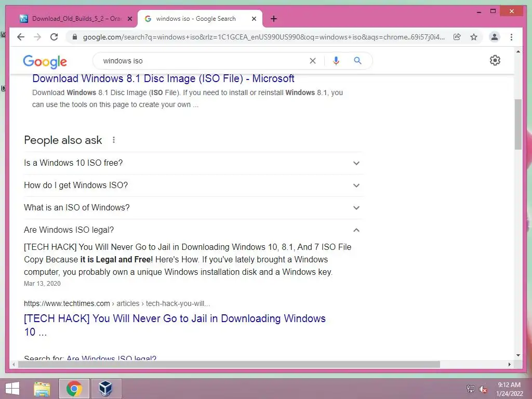Click the muted volume tray icon
The width and height of the screenshot is (532, 399).
[x=483, y=389]
